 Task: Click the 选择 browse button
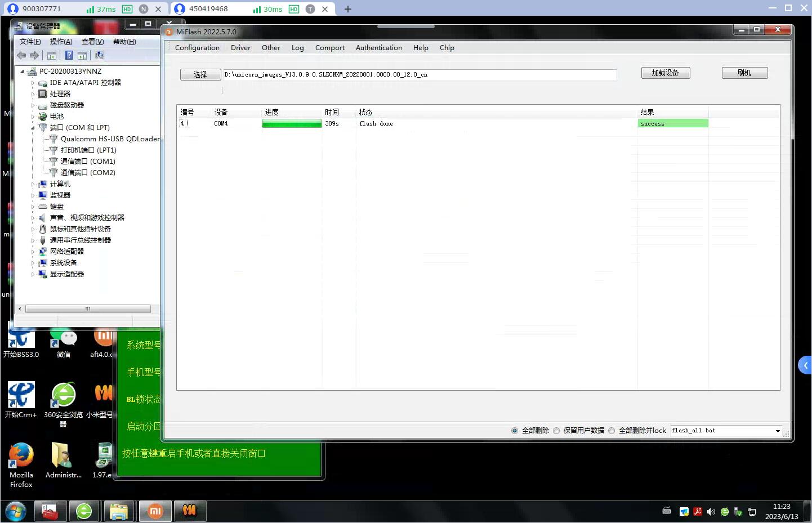200,74
